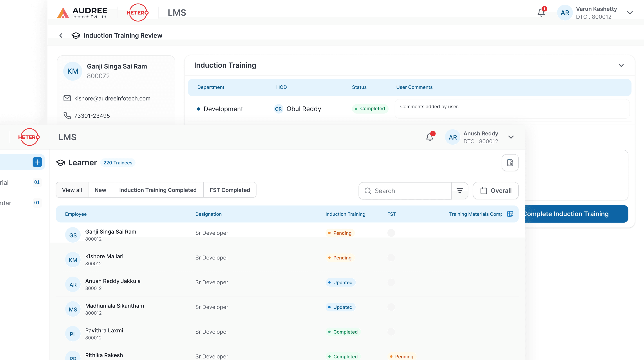Click inside the Search trainees input field
This screenshot has width=644, height=360.
tap(405, 191)
